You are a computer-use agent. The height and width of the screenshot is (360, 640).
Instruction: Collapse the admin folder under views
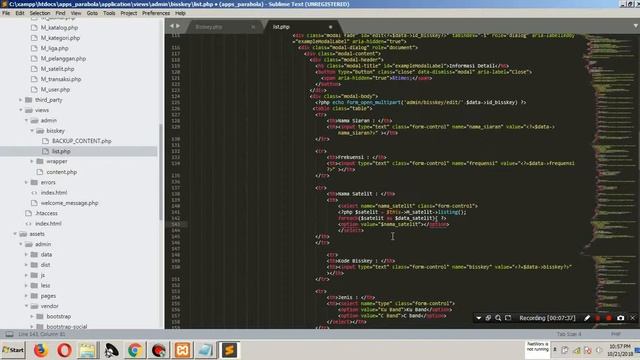pyautogui.click(x=26, y=120)
